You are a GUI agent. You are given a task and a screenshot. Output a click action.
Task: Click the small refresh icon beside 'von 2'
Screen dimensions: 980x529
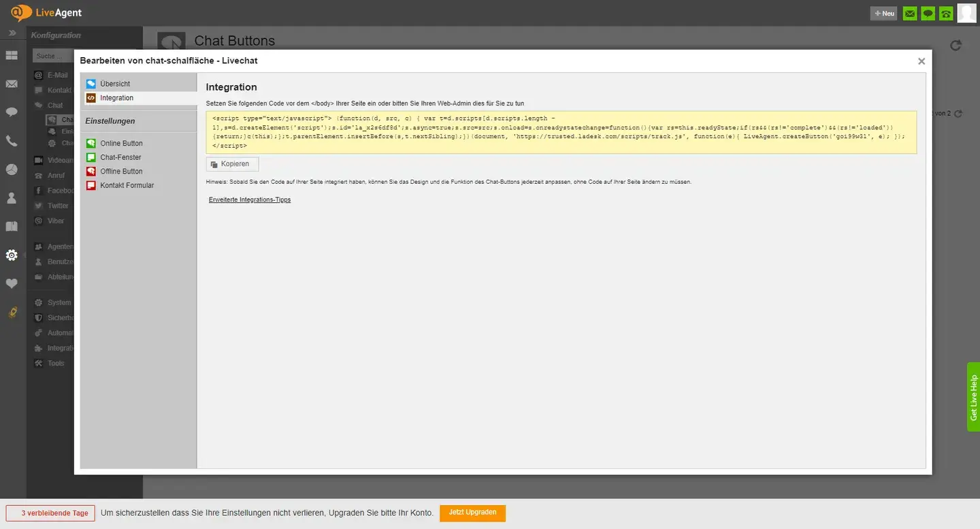coord(958,114)
